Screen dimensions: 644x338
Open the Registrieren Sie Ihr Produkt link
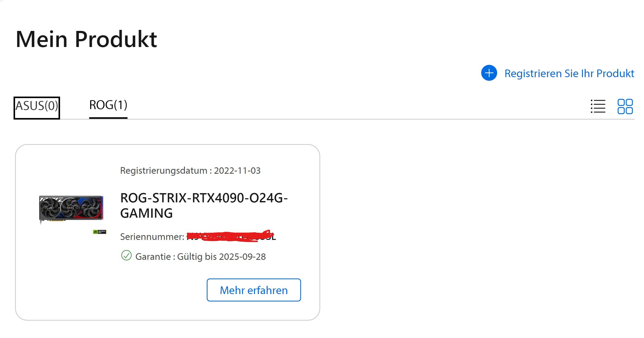(569, 74)
